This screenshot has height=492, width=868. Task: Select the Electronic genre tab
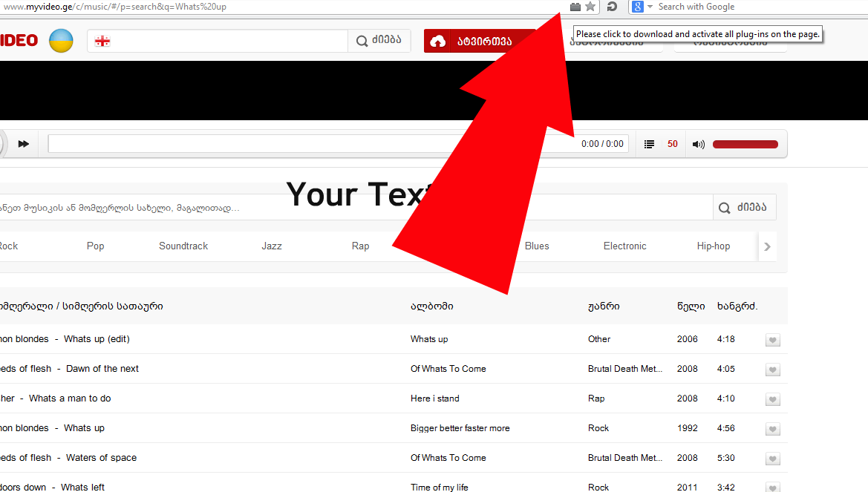tap(625, 246)
